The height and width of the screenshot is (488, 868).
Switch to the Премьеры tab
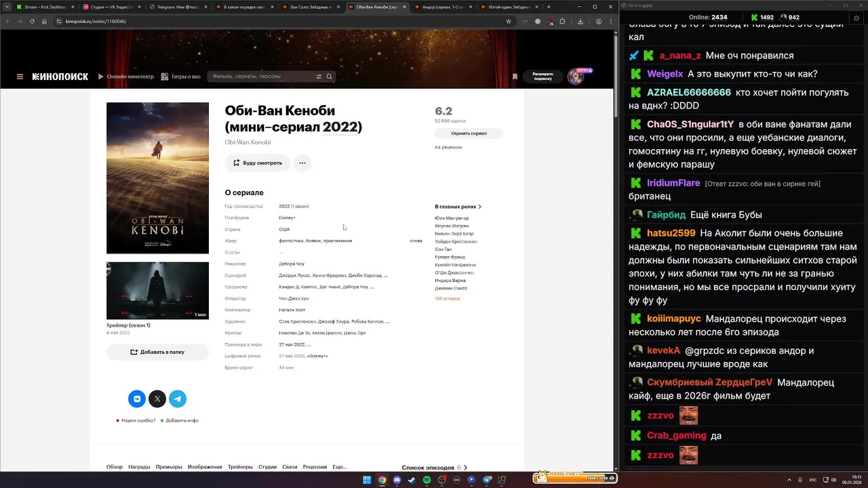click(169, 467)
